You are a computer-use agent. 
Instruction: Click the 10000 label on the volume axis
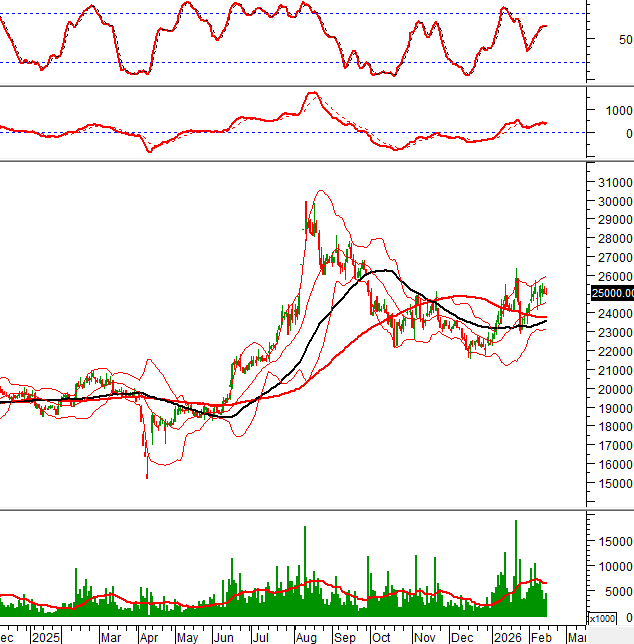[x=613, y=566]
